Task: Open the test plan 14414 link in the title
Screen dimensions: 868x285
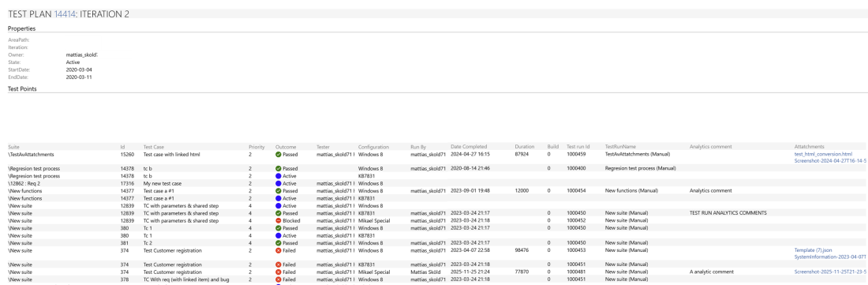Action: 65,14
